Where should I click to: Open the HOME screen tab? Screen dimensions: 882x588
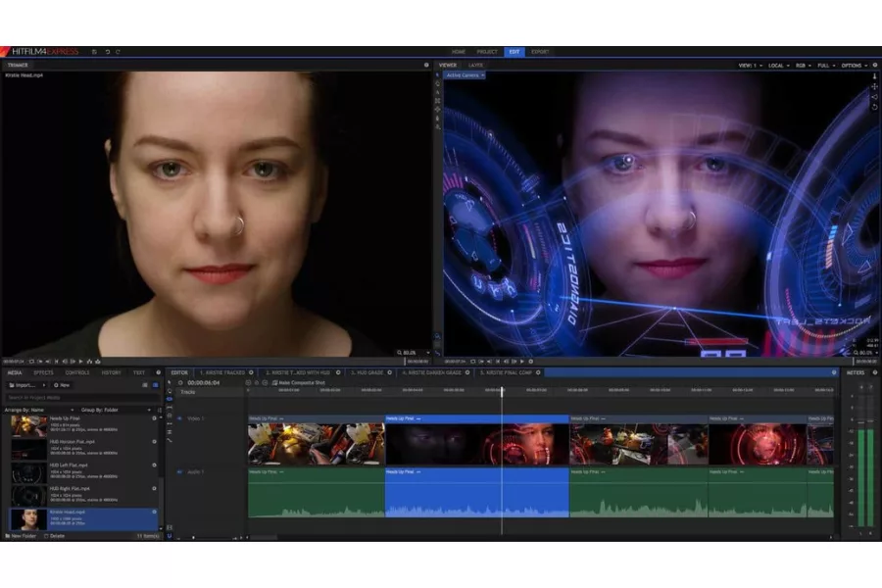459,52
